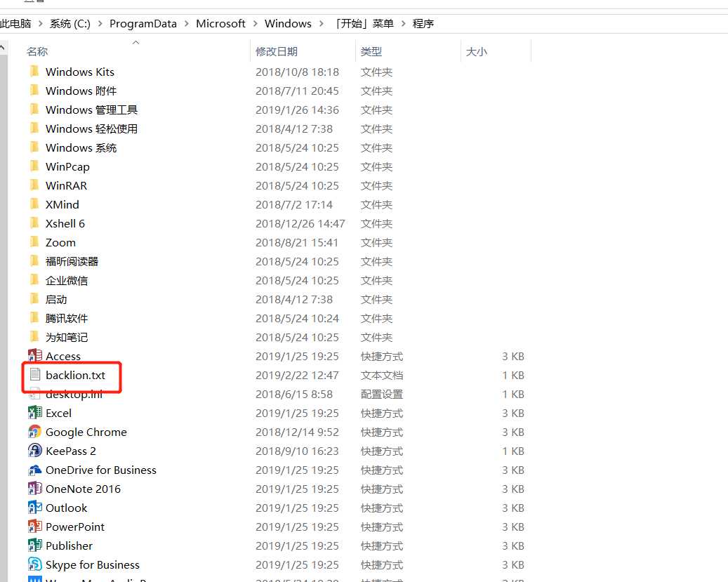Click the 为知笔记 folder icon
The image size is (728, 582).
pyautogui.click(x=34, y=337)
